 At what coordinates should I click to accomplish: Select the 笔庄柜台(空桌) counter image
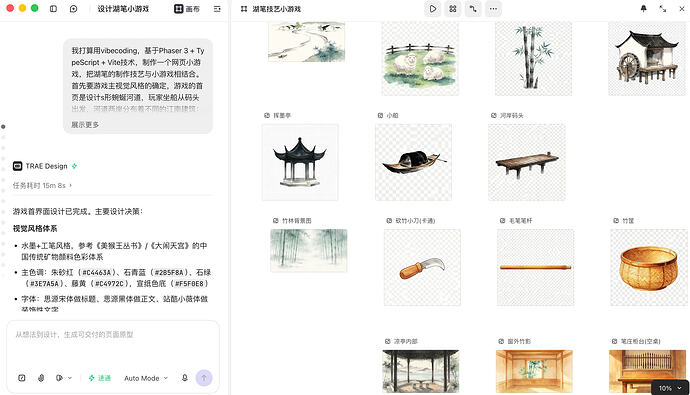coord(647,371)
